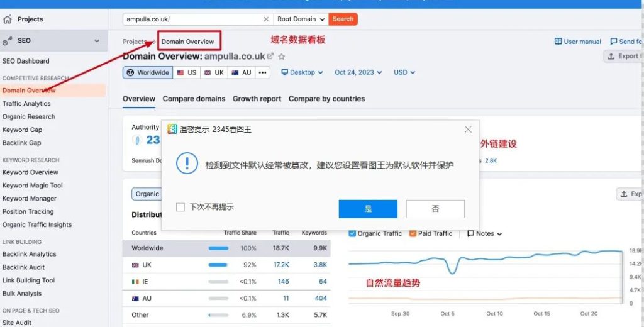The height and width of the screenshot is (327, 644).
Task: Click the UK 92% traffic share bar
Action: 218,265
